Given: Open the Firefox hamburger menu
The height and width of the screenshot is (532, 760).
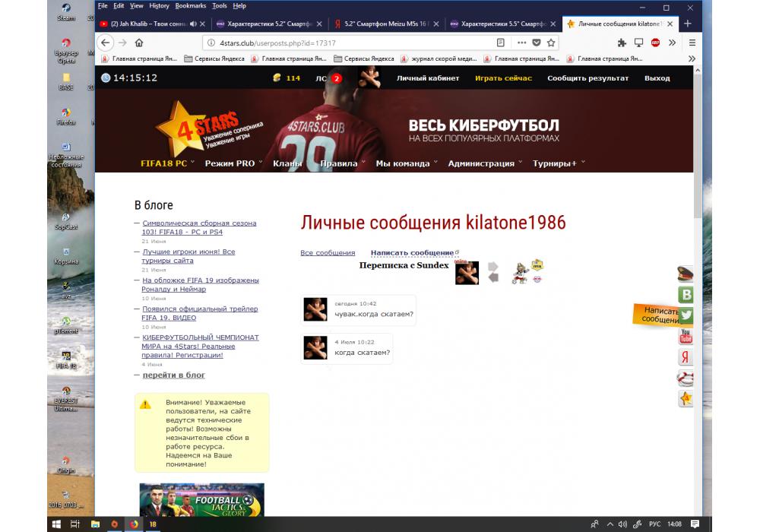Looking at the screenshot, I should pos(692,43).
